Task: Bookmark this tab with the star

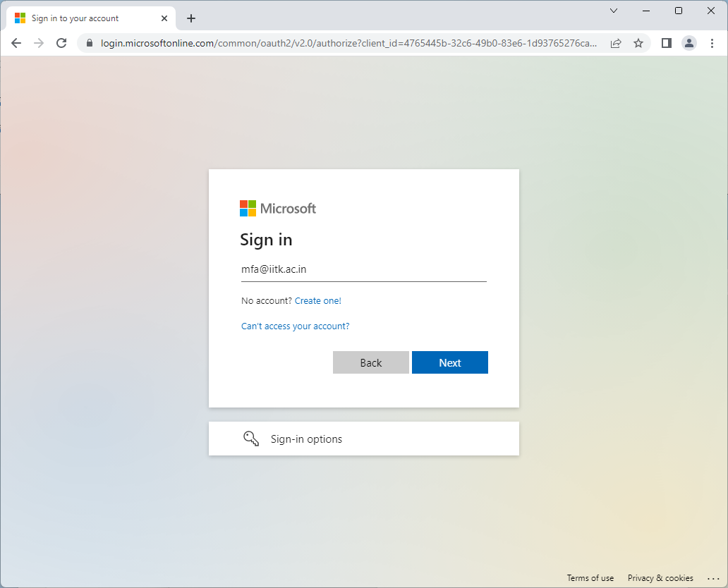Action: (x=638, y=43)
